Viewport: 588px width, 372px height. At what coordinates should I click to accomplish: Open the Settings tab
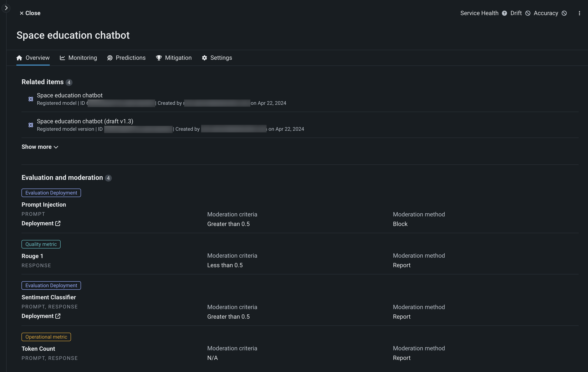(x=217, y=58)
